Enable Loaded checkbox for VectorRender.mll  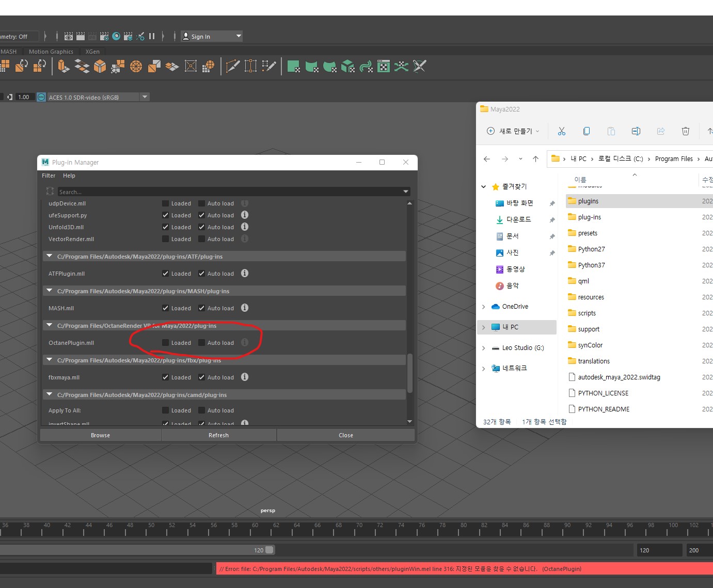(x=165, y=239)
